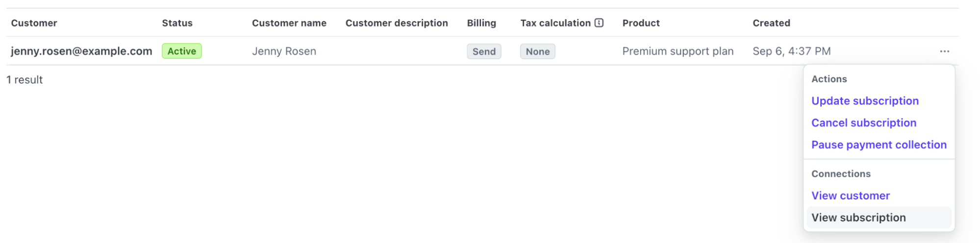The image size is (980, 243).
Task: Click the Customer name column header
Action: (289, 23)
